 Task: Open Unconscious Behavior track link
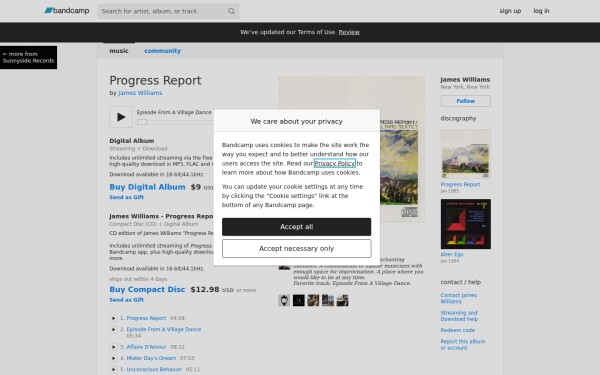coord(154,369)
